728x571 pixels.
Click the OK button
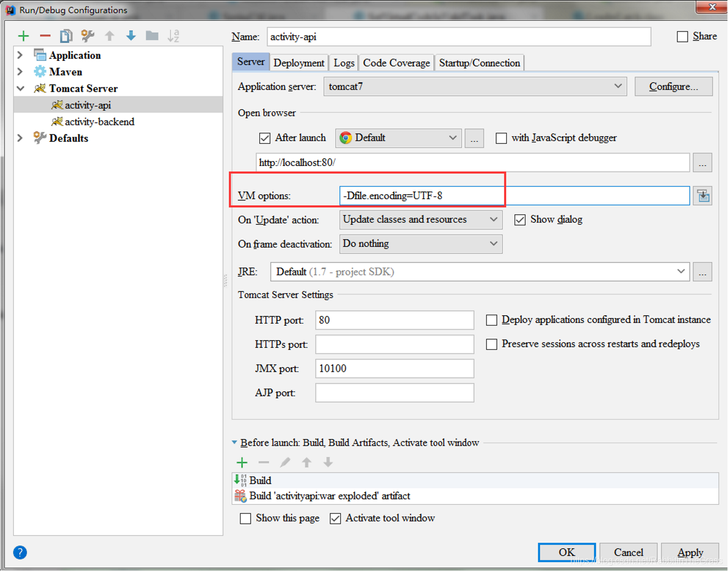(566, 552)
